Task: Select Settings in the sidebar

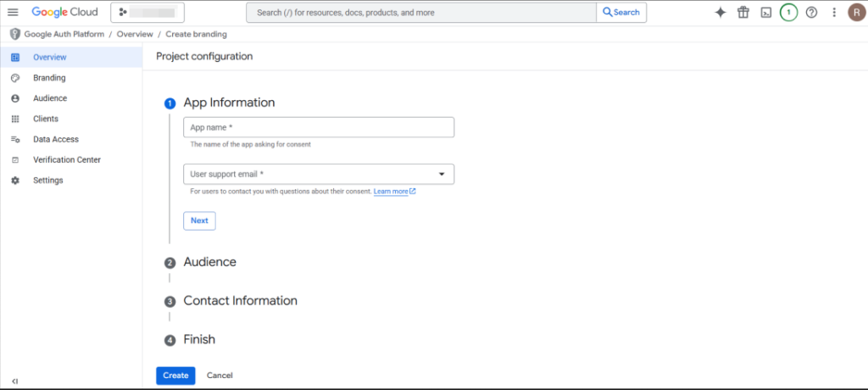Action: coord(71,180)
